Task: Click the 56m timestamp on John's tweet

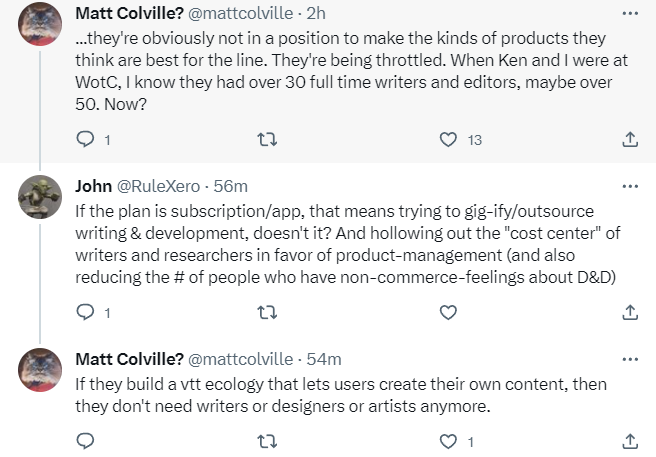Action: pyautogui.click(x=232, y=186)
